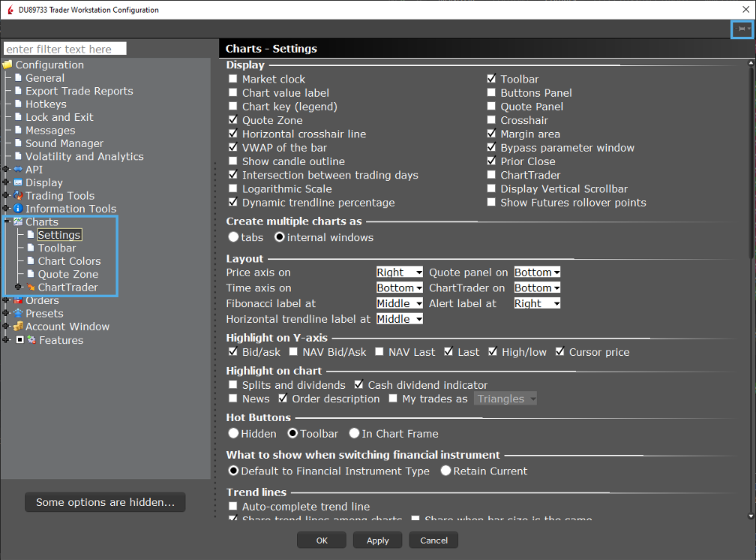Click the Some options are hidden button

tap(105, 502)
